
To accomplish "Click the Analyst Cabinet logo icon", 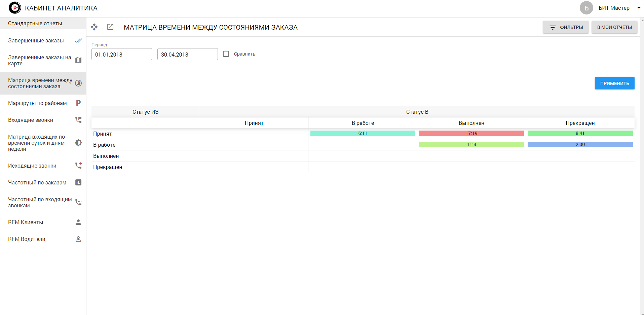I will (15, 7).
